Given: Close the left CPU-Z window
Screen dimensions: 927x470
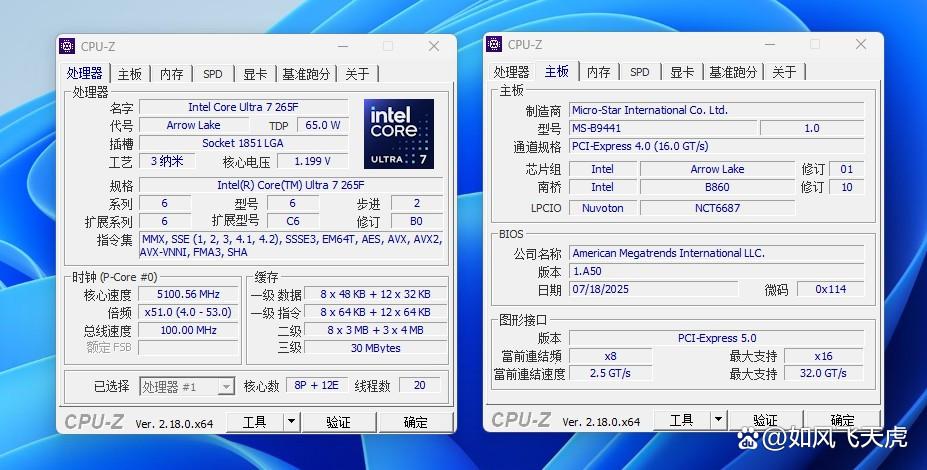Looking at the screenshot, I should [x=434, y=46].
